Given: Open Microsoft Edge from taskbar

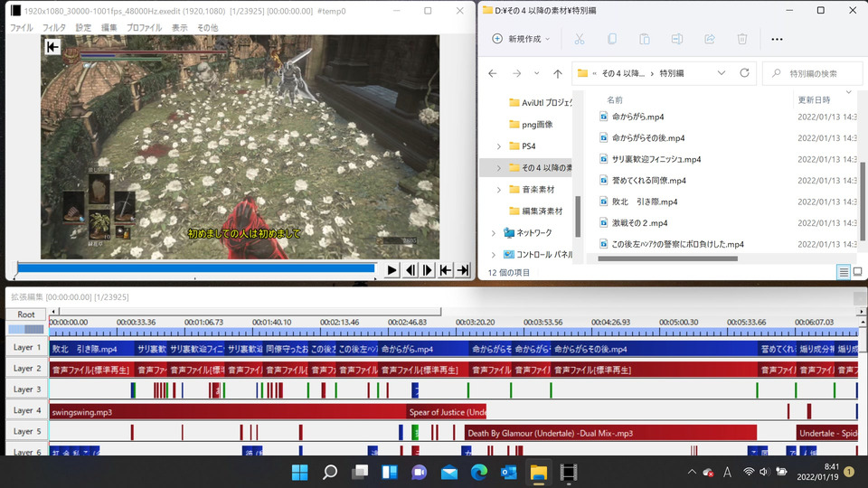Looking at the screenshot, I should click(x=479, y=473).
